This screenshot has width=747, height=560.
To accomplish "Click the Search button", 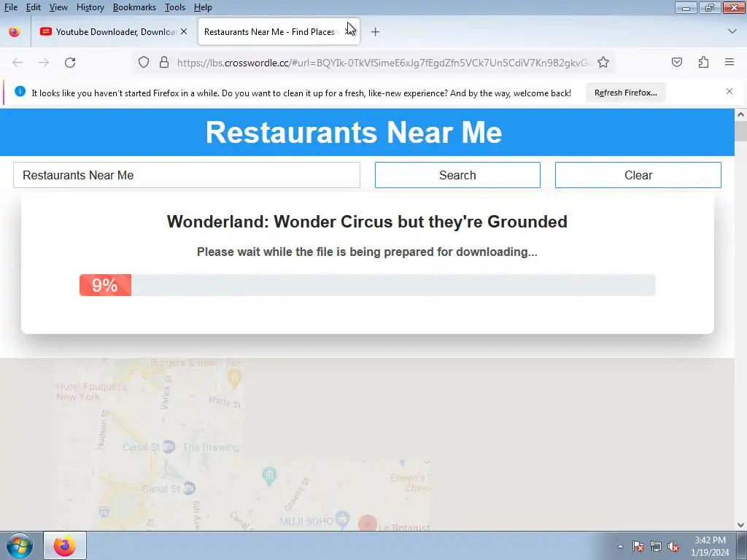I will (x=457, y=175).
